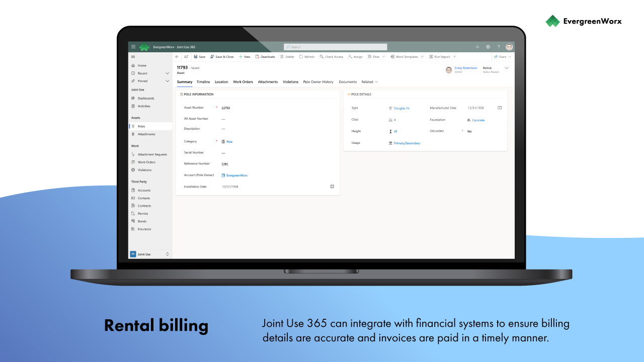Switch to the Pole Owner History tab
The width and height of the screenshot is (644, 362).
318,82
